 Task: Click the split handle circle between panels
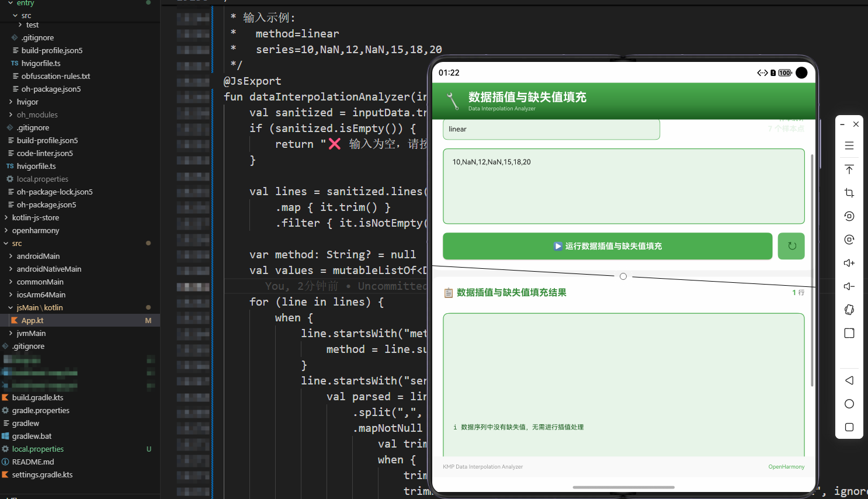(623, 276)
